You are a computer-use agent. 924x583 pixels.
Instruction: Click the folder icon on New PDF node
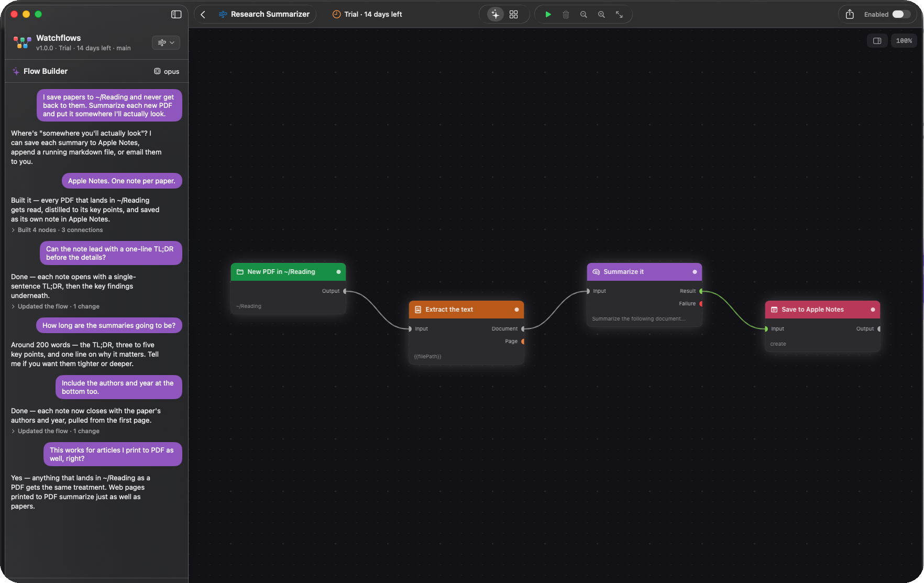point(240,272)
